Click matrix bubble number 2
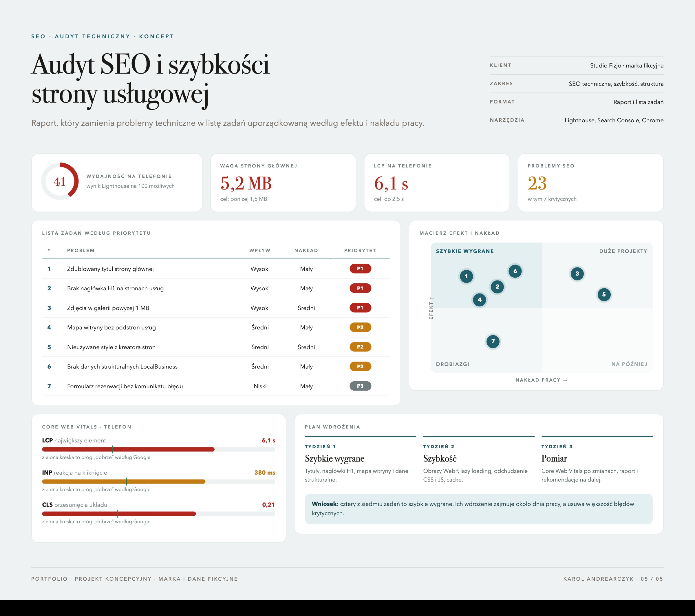This screenshot has width=695, height=616. pos(497,287)
